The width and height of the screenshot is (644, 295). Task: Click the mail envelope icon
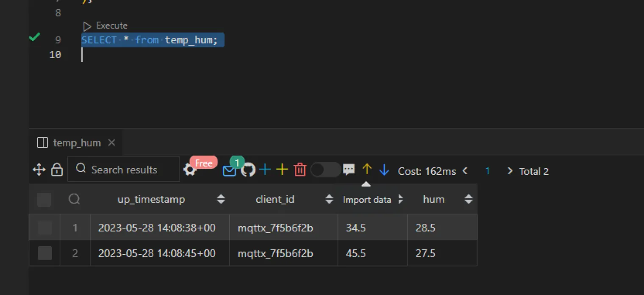(x=229, y=171)
